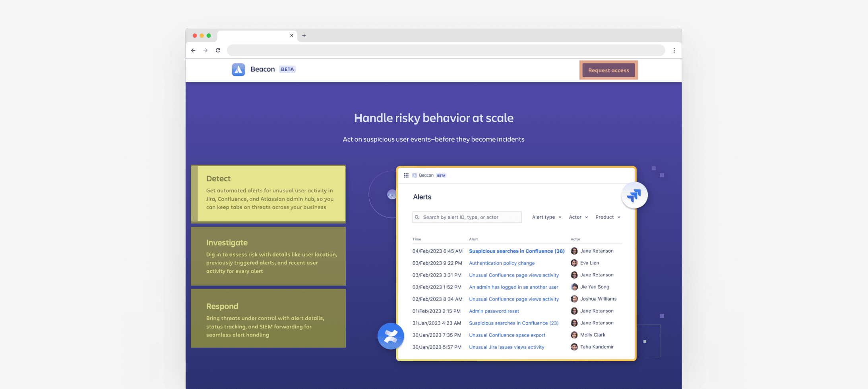Click the Request access button

[x=608, y=70]
